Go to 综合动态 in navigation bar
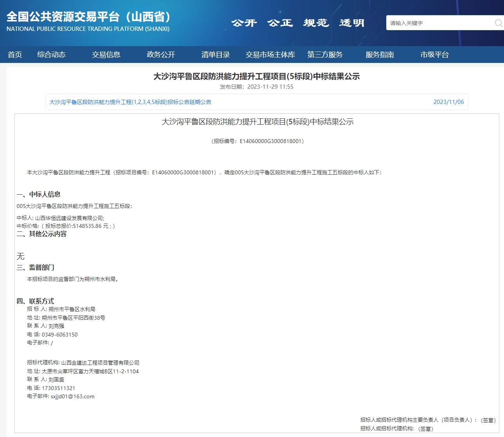The height and width of the screenshot is (437, 504). pyautogui.click(x=51, y=55)
